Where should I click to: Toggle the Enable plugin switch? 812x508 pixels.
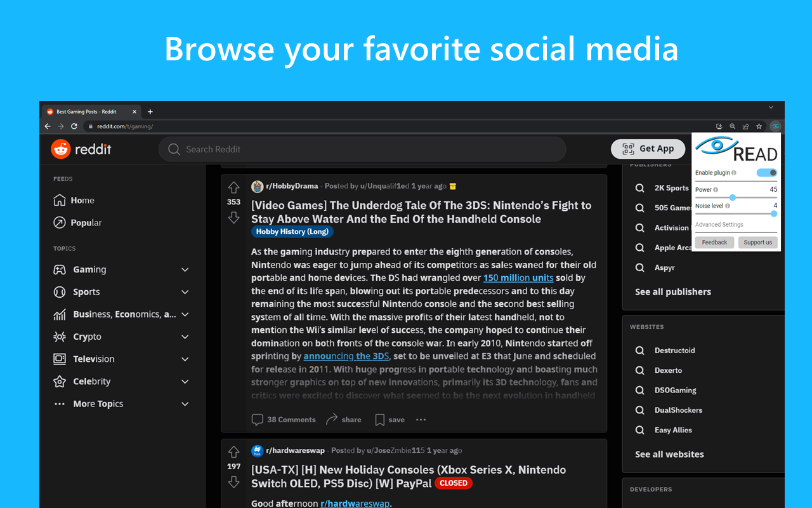click(766, 173)
